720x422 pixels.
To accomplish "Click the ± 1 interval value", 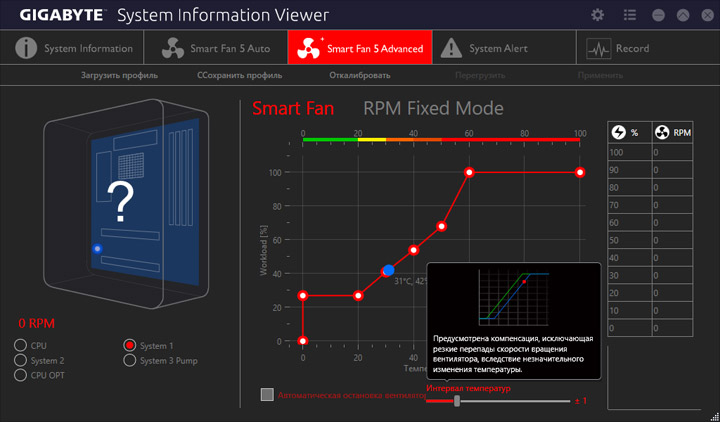I will tap(581, 401).
